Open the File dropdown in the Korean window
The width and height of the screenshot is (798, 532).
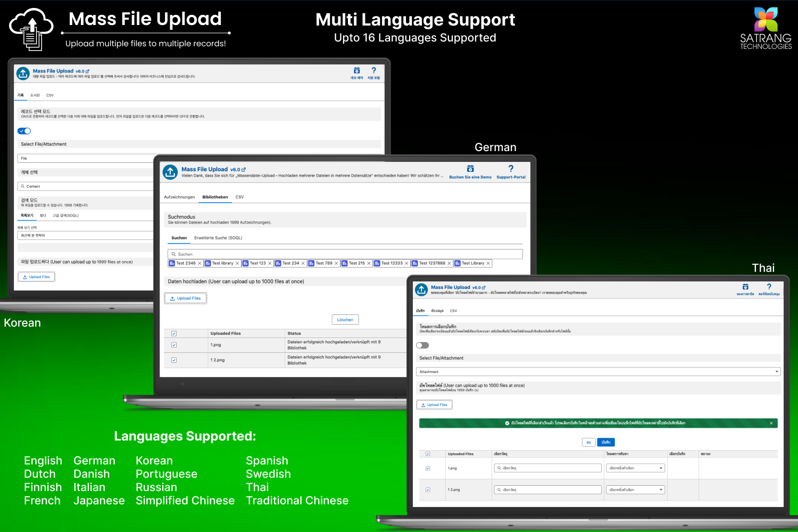(x=86, y=159)
